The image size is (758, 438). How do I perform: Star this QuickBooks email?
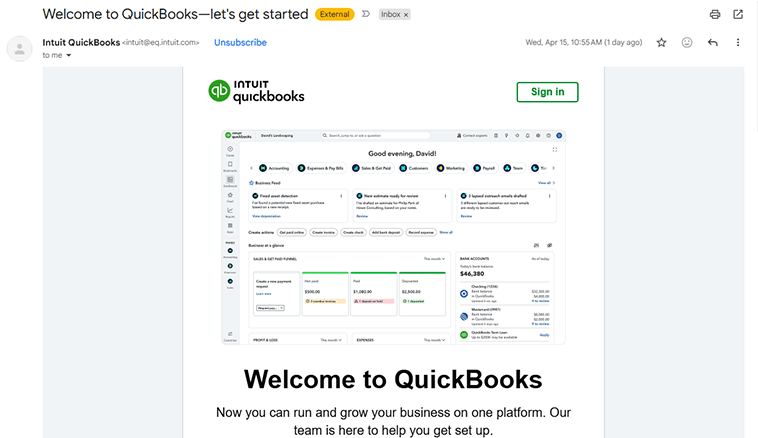click(x=661, y=43)
